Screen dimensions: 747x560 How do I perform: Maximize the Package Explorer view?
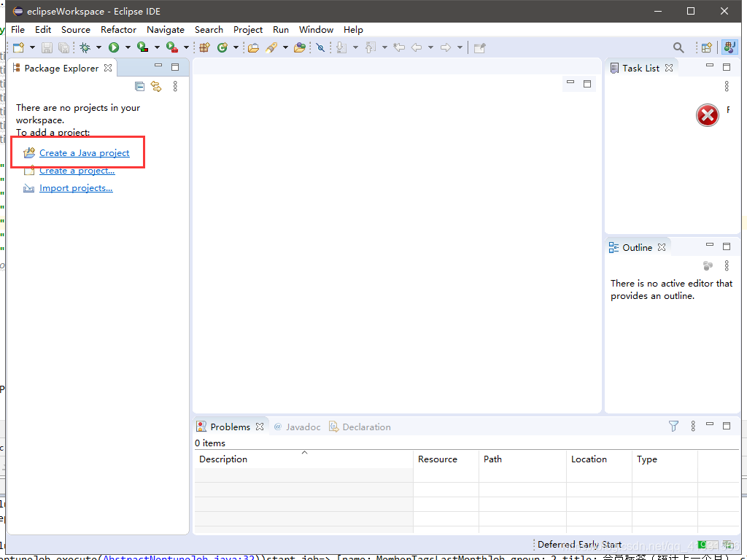point(175,67)
